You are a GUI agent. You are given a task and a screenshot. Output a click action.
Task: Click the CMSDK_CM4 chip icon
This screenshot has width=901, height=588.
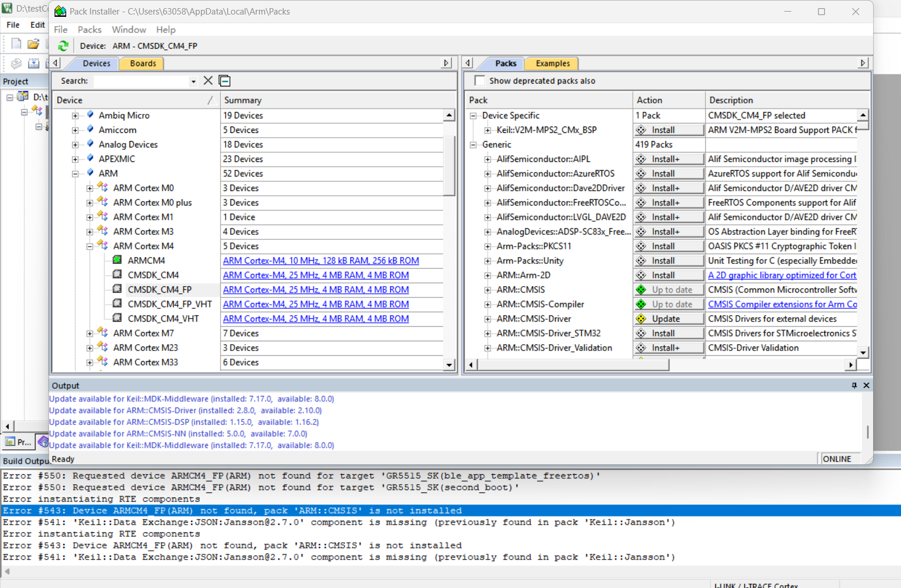click(117, 275)
